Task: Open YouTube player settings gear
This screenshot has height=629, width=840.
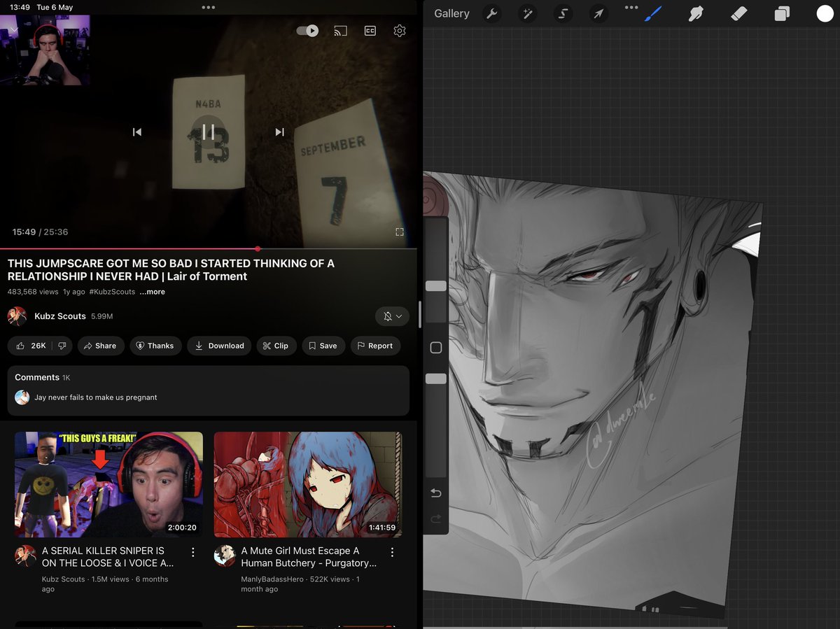Action: point(400,31)
